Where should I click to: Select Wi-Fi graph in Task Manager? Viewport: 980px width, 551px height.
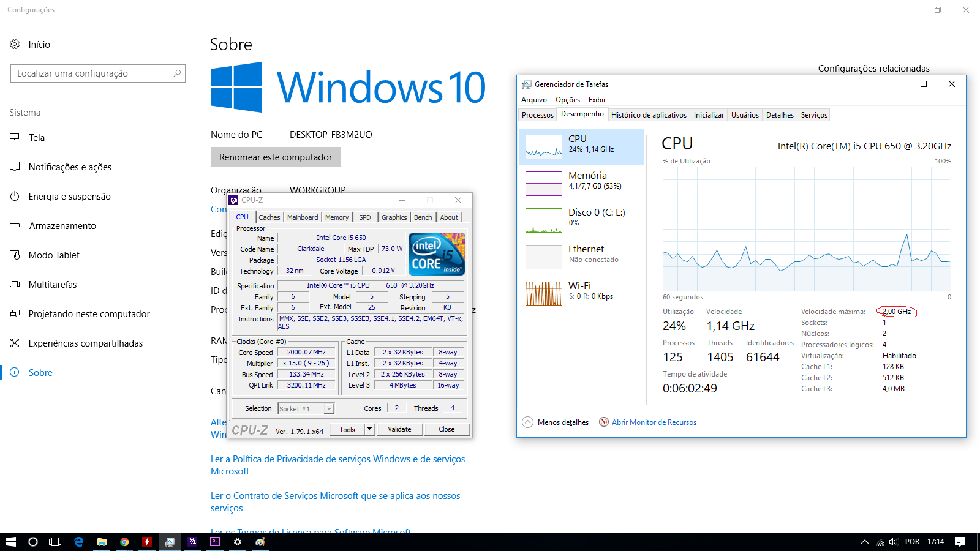(544, 294)
